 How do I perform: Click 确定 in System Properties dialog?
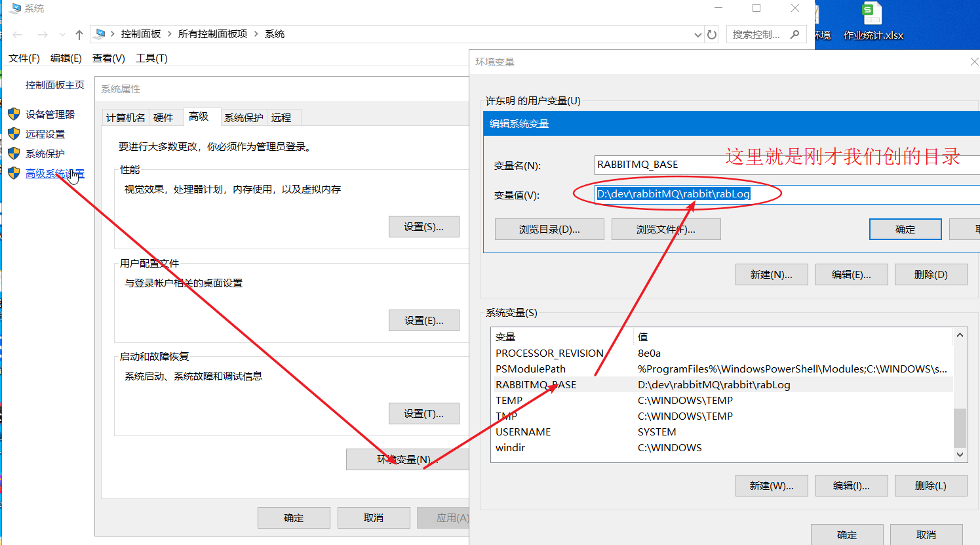pos(294,517)
